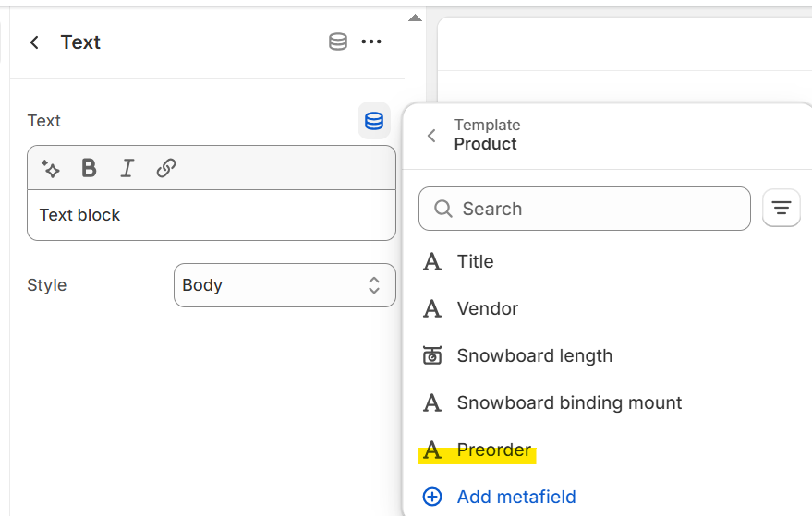Insert a link with the chain icon
This screenshot has width=812, height=516.
pyautogui.click(x=166, y=168)
